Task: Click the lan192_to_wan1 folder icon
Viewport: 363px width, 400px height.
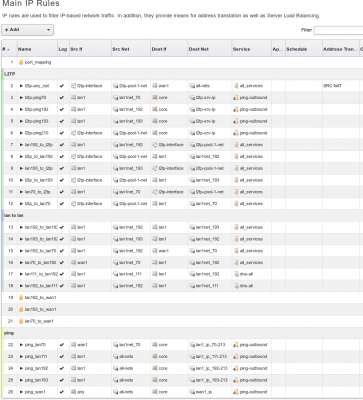Action: click(21, 298)
